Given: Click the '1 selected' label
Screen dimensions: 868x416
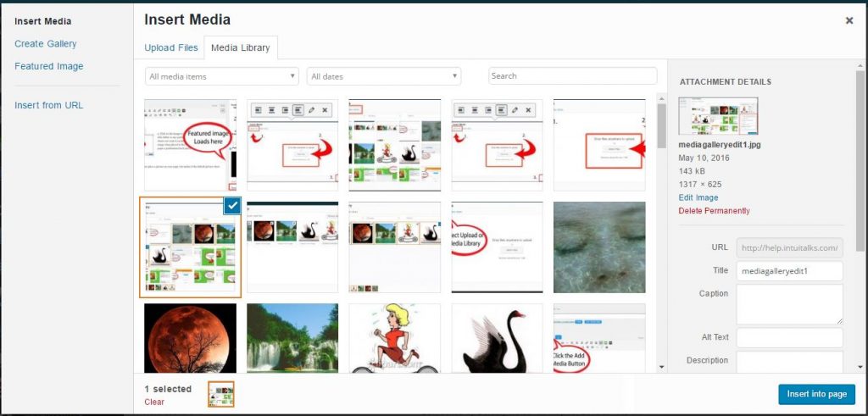Looking at the screenshot, I should pos(168,389).
